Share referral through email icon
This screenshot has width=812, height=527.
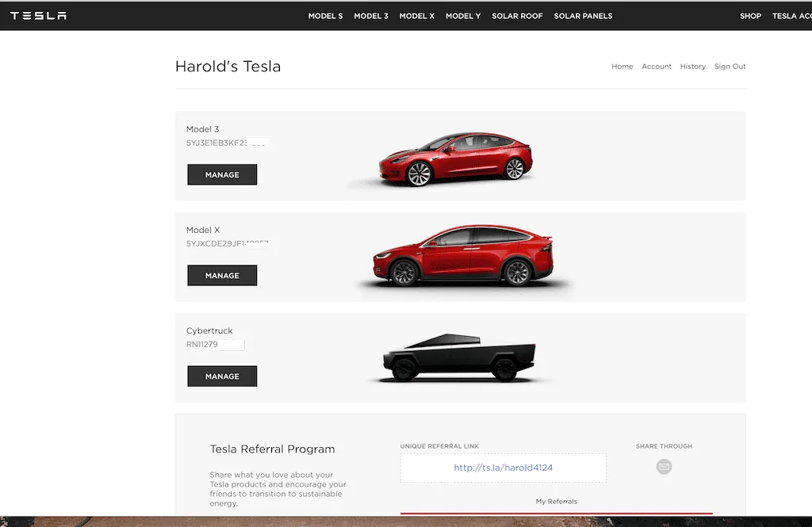coord(664,467)
